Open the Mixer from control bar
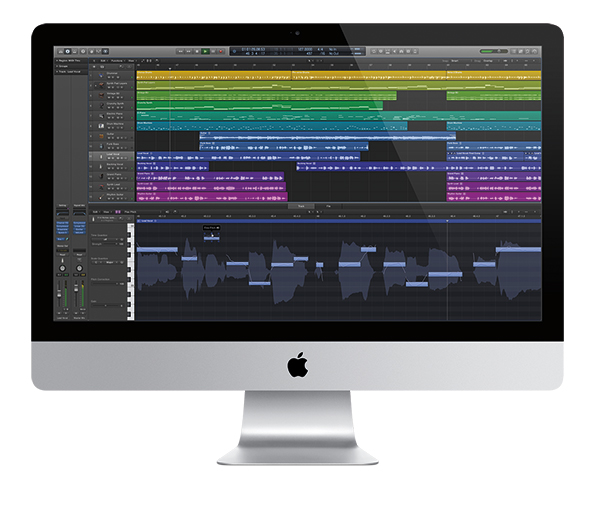Image resolution: width=600 pixels, height=512 pixels. [x=98, y=51]
